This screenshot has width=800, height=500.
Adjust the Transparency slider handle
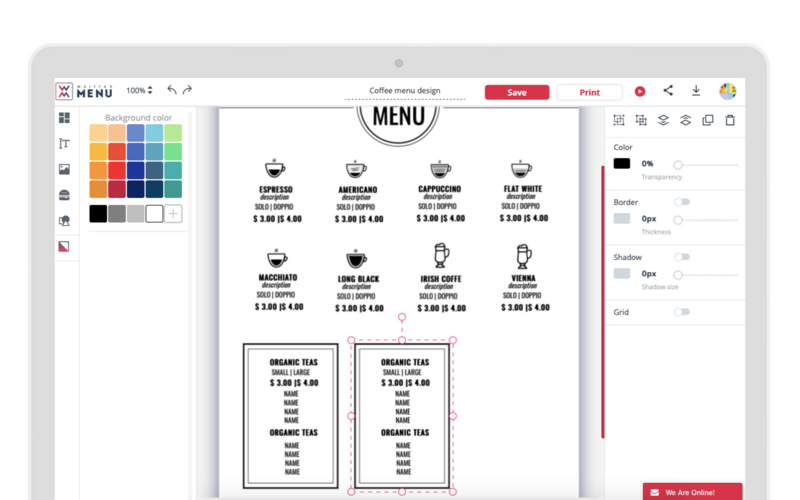(678, 165)
